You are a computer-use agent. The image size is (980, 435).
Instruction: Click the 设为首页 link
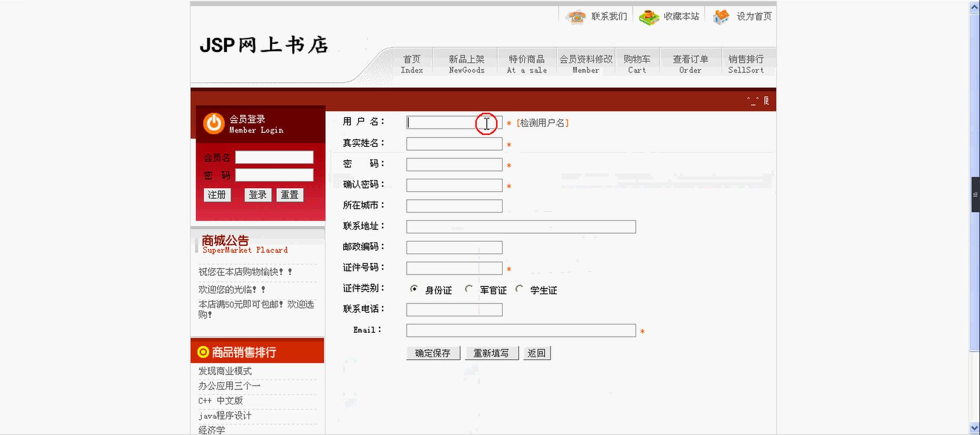coord(754,17)
